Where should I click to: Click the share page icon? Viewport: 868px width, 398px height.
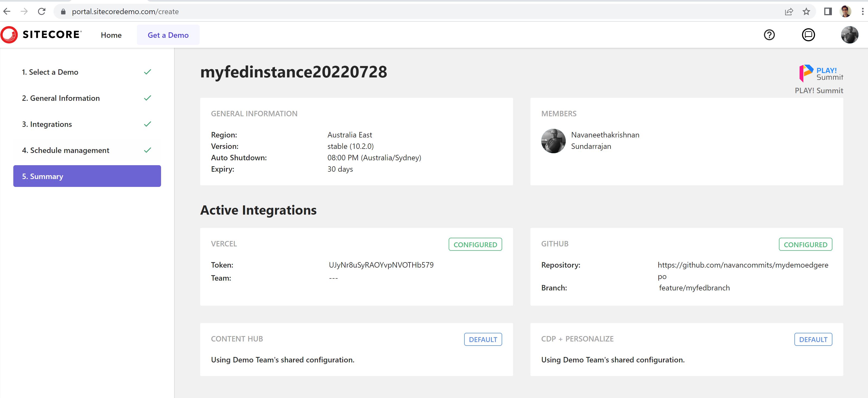coord(789,12)
